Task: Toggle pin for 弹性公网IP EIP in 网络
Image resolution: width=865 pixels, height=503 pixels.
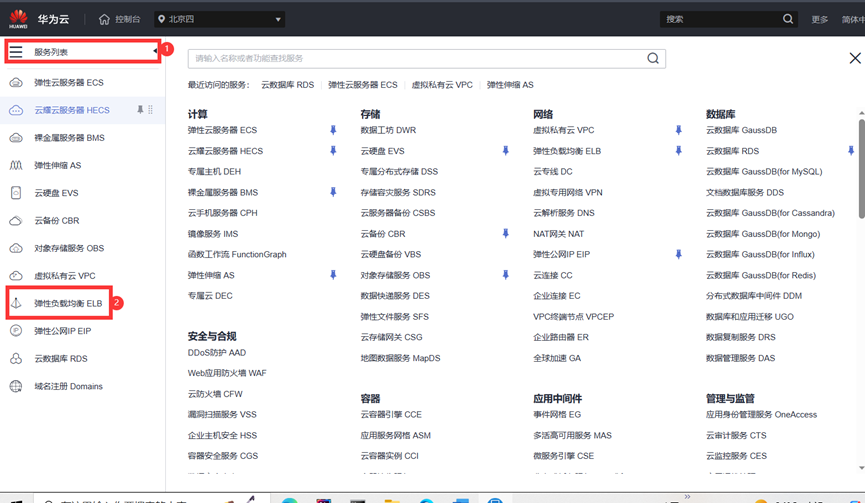Action: tap(679, 254)
